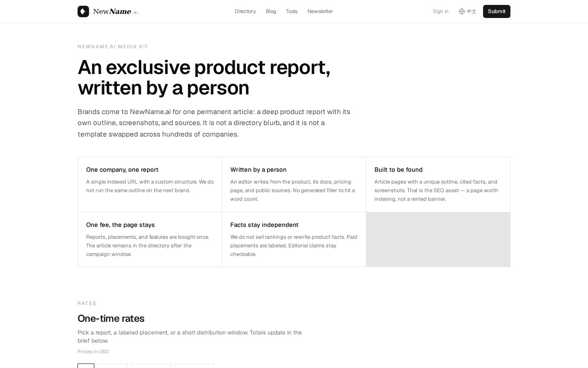Click the Sign in link
The width and height of the screenshot is (588, 368).
coord(441,11)
